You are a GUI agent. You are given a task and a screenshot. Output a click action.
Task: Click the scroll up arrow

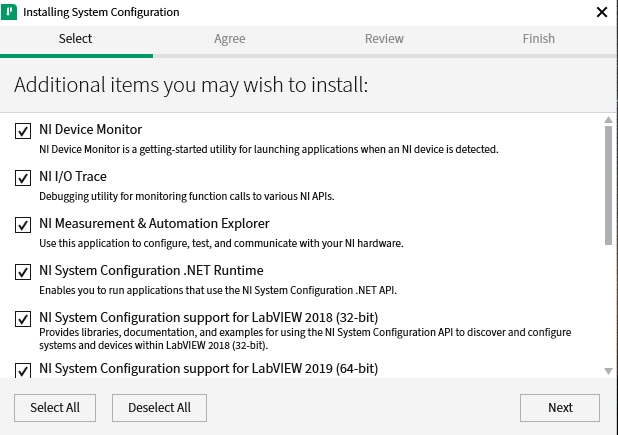pyautogui.click(x=607, y=121)
